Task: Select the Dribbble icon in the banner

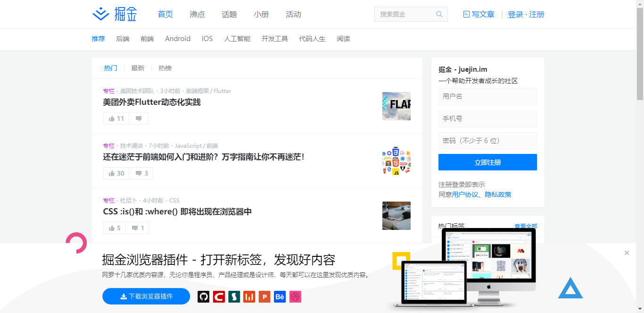Action: click(295, 296)
